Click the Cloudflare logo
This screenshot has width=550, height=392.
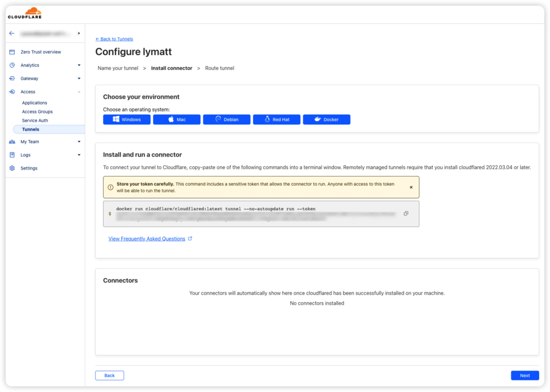pyautogui.click(x=25, y=13)
